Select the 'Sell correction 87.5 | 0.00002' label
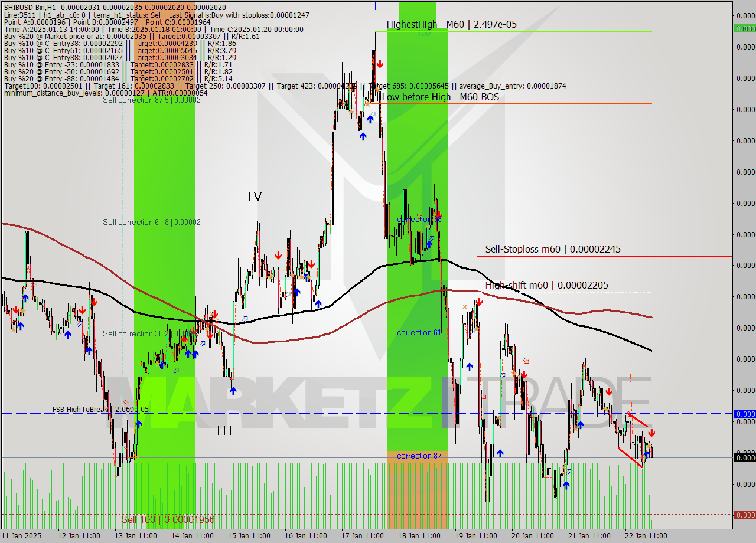 tap(152, 100)
